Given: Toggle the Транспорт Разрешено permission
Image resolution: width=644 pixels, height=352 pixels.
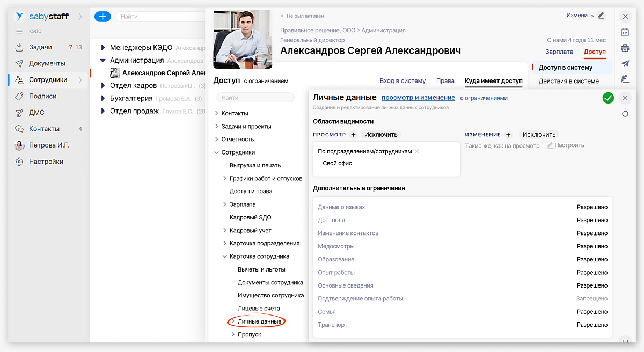Looking at the screenshot, I should point(592,325).
